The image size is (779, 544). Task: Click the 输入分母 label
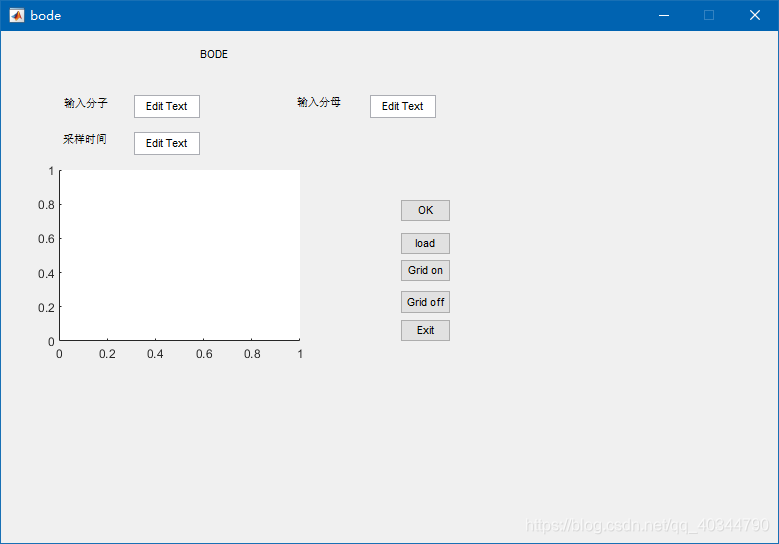(x=319, y=102)
